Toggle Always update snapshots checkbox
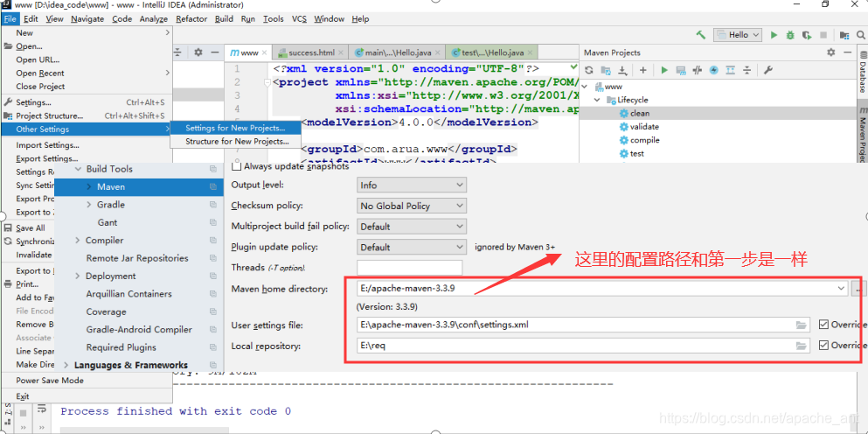This screenshot has width=868, height=434. (x=236, y=165)
